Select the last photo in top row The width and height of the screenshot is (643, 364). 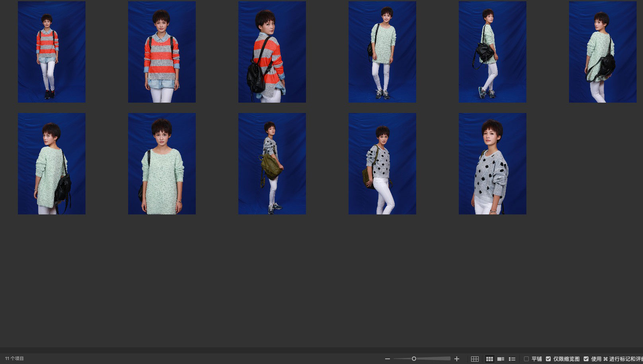(x=602, y=52)
